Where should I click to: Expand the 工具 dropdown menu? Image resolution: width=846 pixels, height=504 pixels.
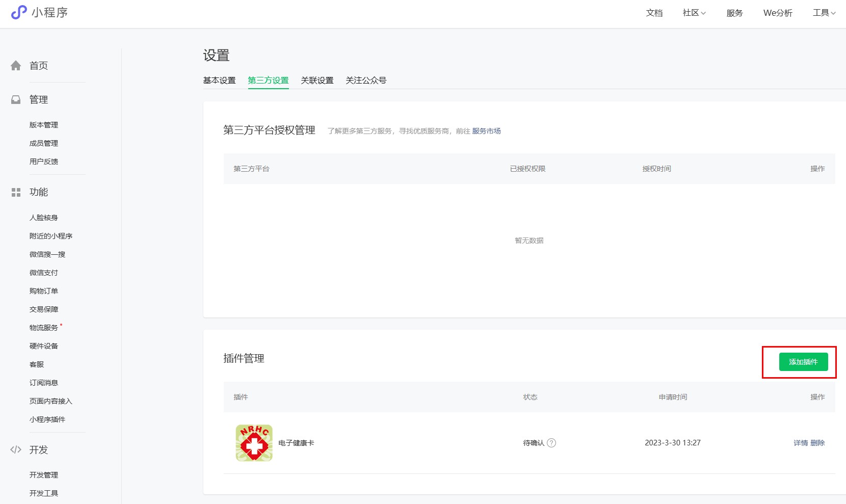click(824, 13)
